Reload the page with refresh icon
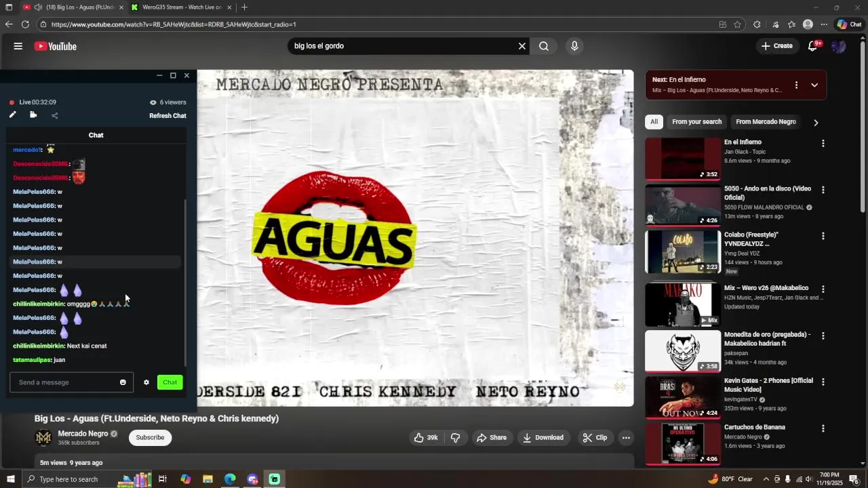This screenshot has height=488, width=868. [25, 24]
